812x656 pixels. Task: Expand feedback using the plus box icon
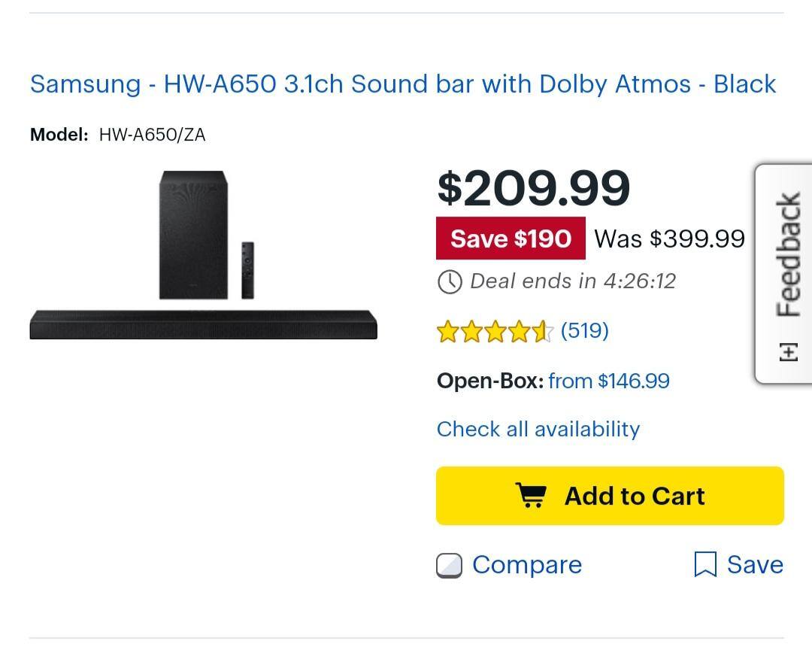[x=787, y=351]
